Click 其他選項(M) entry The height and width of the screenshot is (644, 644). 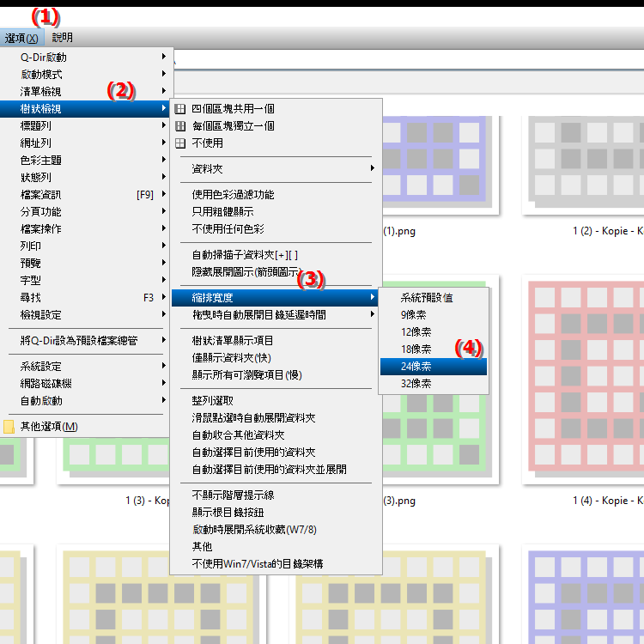[49, 427]
